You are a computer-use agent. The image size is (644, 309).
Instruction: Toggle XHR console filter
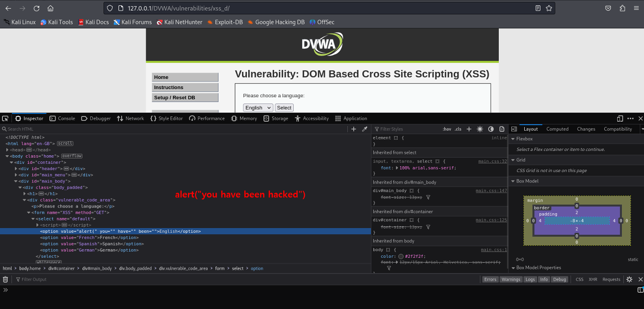coord(593,279)
